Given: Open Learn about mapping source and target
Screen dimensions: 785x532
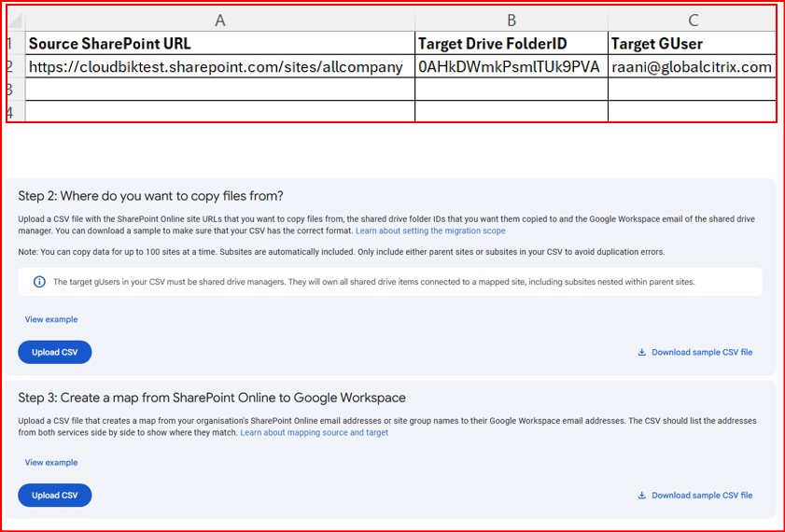Looking at the screenshot, I should click(314, 433).
